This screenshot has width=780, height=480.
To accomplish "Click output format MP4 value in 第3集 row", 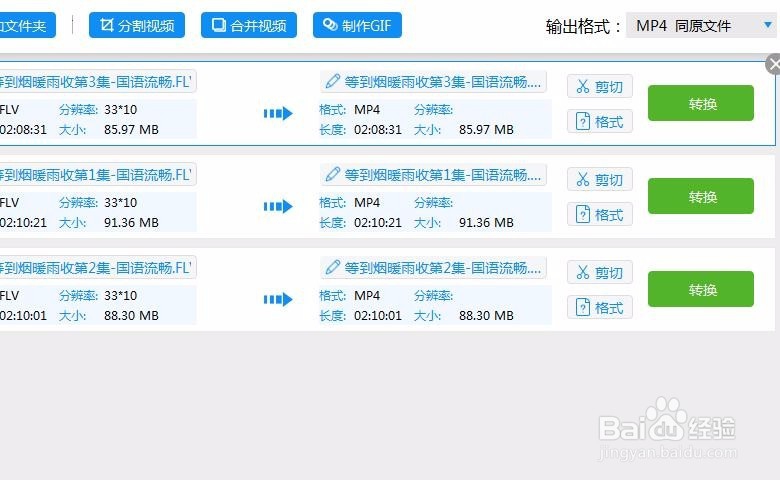I will point(367,109).
